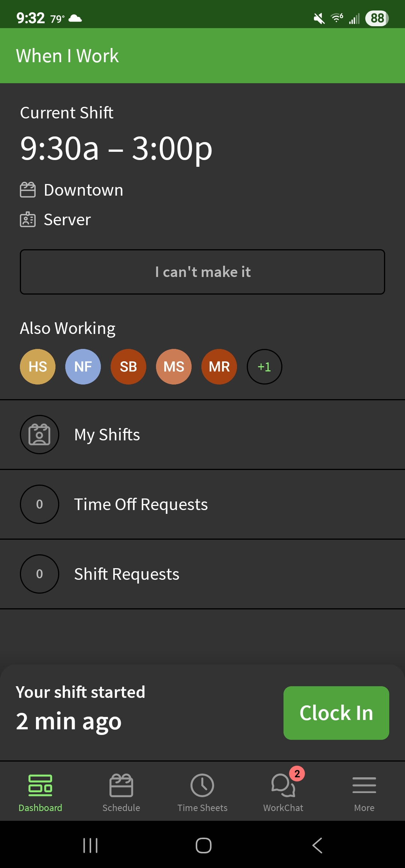The image size is (405, 868).
Task: Tap the Server position badge icon
Action: [x=27, y=219]
